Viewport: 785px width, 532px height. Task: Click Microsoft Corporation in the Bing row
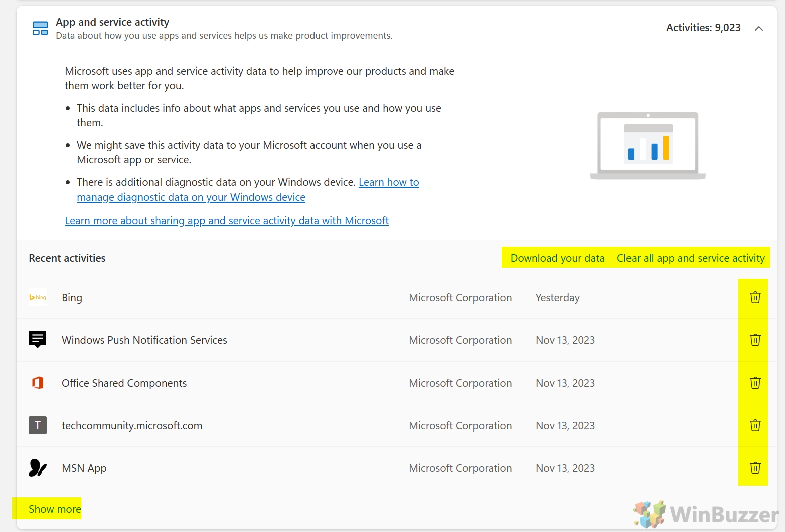point(460,298)
